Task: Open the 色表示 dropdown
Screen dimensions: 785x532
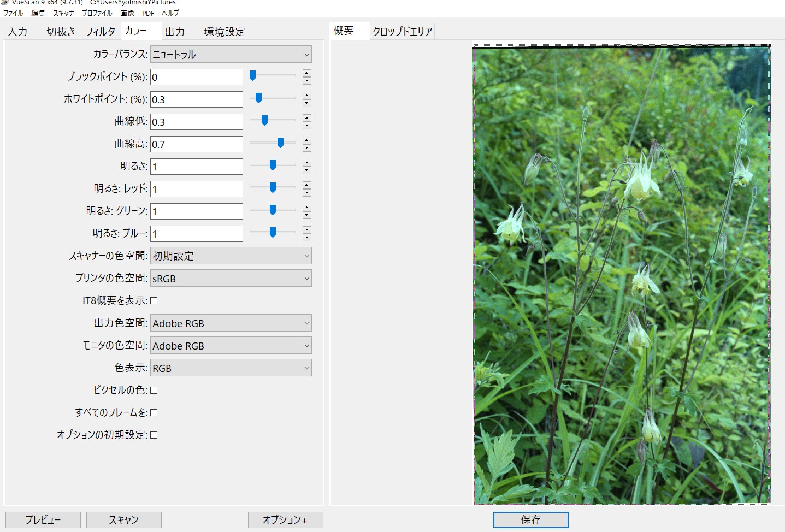Action: [x=231, y=368]
